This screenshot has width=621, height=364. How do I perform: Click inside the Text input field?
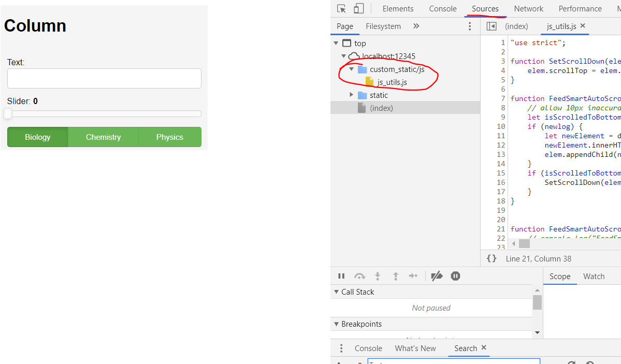coord(104,78)
